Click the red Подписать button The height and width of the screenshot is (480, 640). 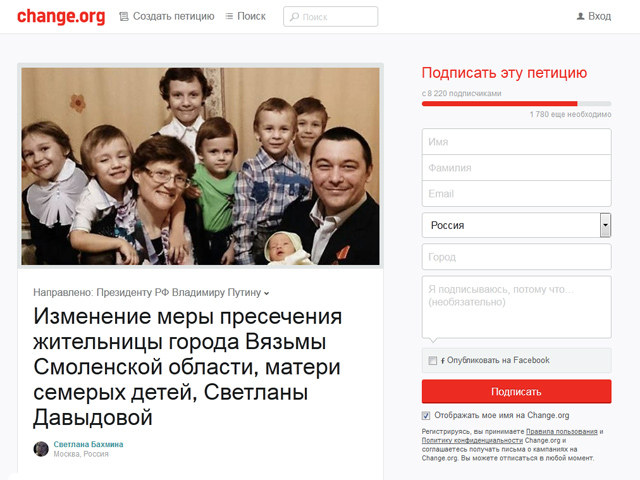pos(516,391)
